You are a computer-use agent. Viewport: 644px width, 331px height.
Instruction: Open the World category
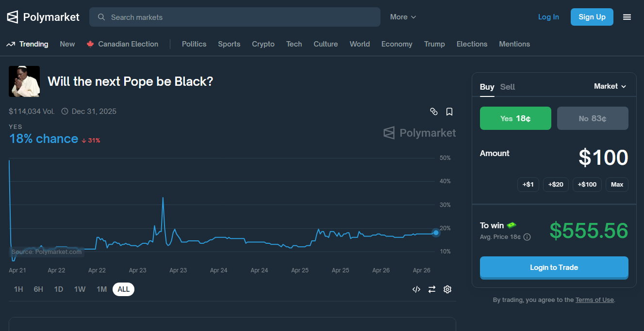tap(360, 44)
